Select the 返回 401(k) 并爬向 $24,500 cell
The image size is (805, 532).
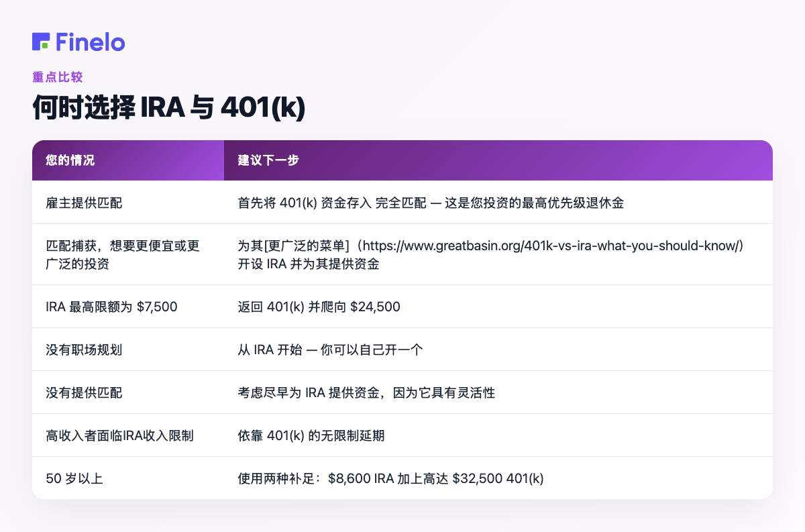pyautogui.click(x=498, y=307)
